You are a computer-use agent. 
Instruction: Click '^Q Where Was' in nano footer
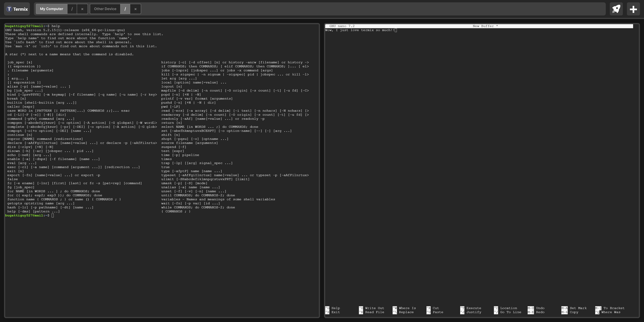(x=608, y=312)
